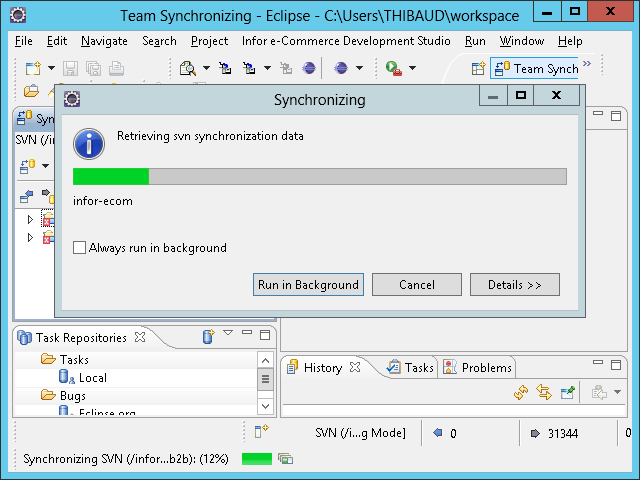640x480 pixels.
Task: Click the Open Perspective icon
Action: tap(478, 69)
